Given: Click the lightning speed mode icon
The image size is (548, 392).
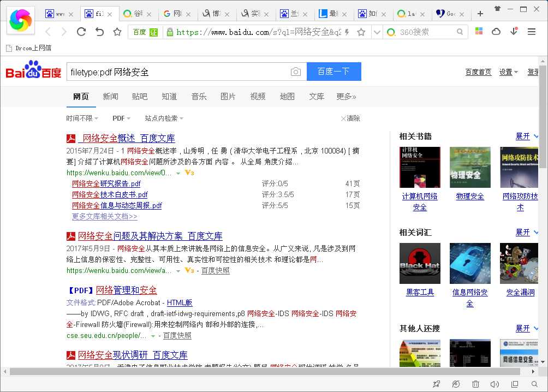Looking at the screenshot, I should [347, 32].
